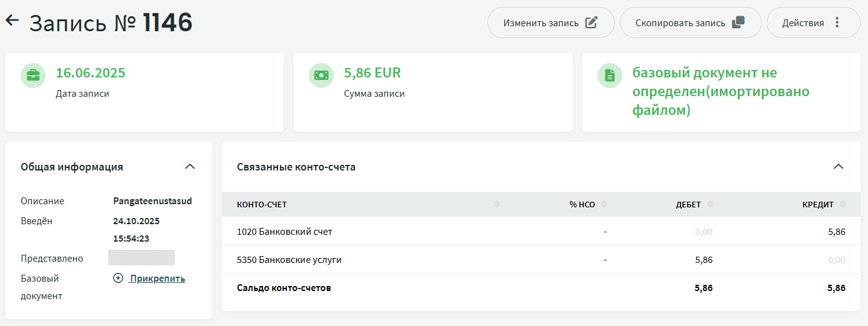The image size is (868, 326).
Task: Click the three-dots icon in Действия
Action: coord(837,23)
